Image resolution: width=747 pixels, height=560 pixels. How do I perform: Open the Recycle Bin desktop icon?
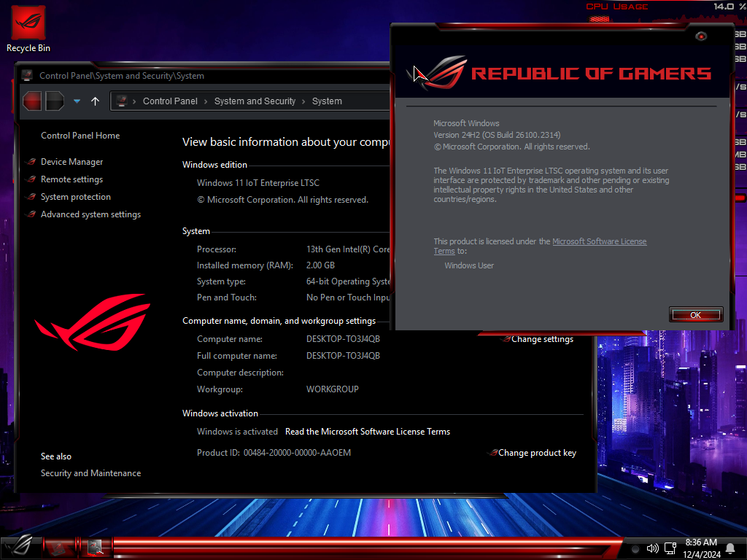pyautogui.click(x=28, y=29)
